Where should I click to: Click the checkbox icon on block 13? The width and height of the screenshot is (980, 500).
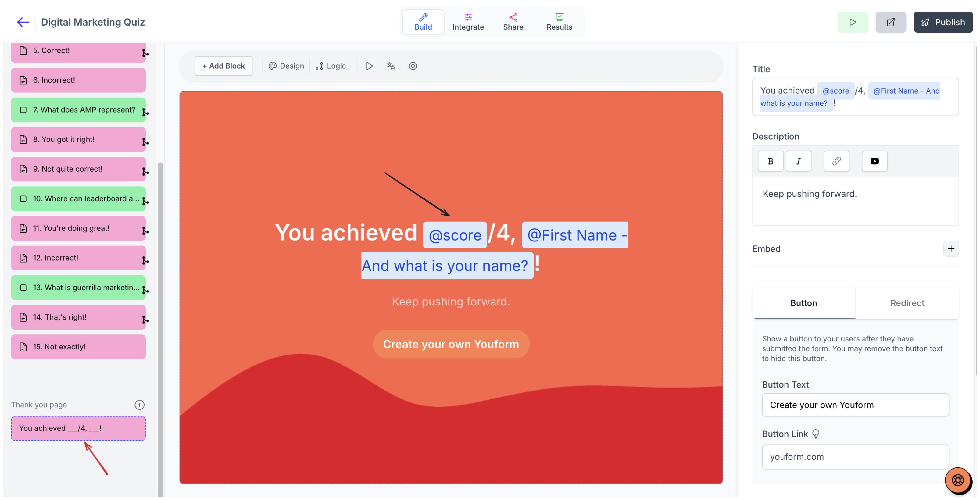coord(23,288)
